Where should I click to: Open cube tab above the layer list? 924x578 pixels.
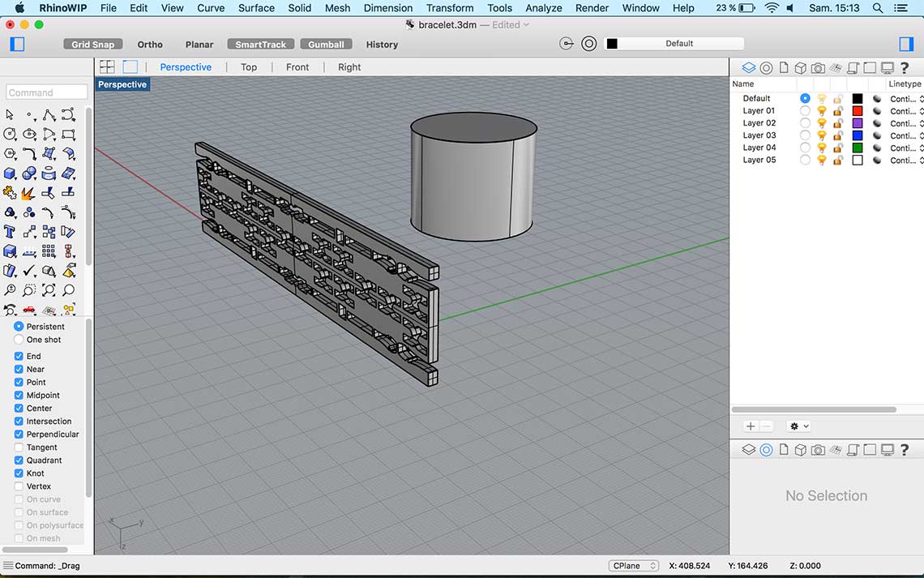[x=800, y=68]
